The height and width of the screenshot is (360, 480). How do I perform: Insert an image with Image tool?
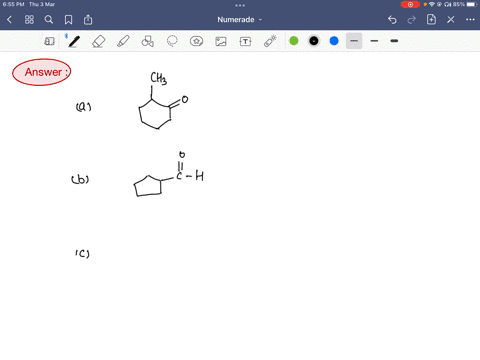[221, 41]
